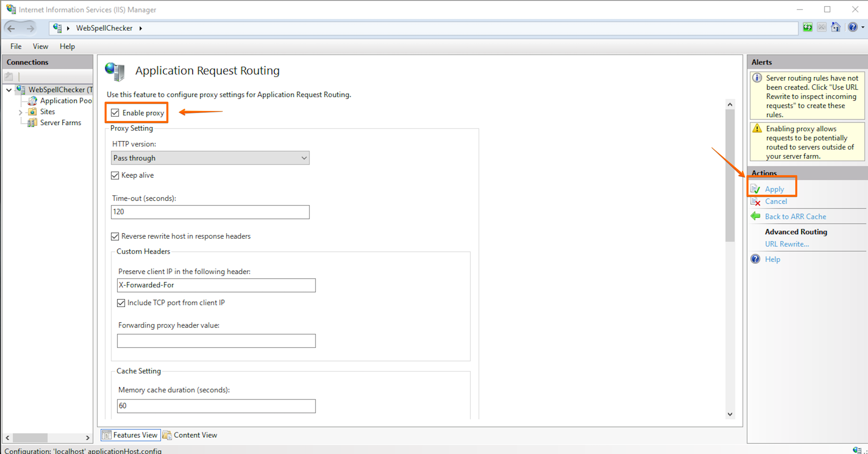Select Application Pools in the tree

[66, 101]
